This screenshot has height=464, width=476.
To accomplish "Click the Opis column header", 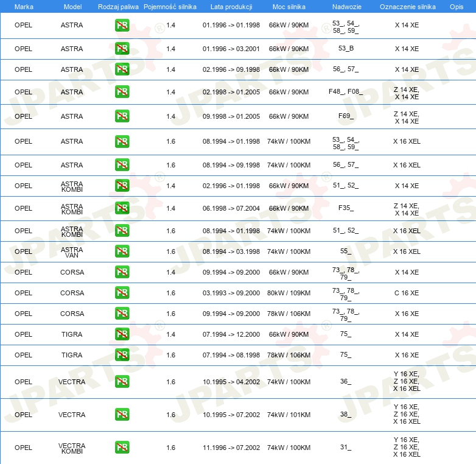I will click(x=457, y=7).
